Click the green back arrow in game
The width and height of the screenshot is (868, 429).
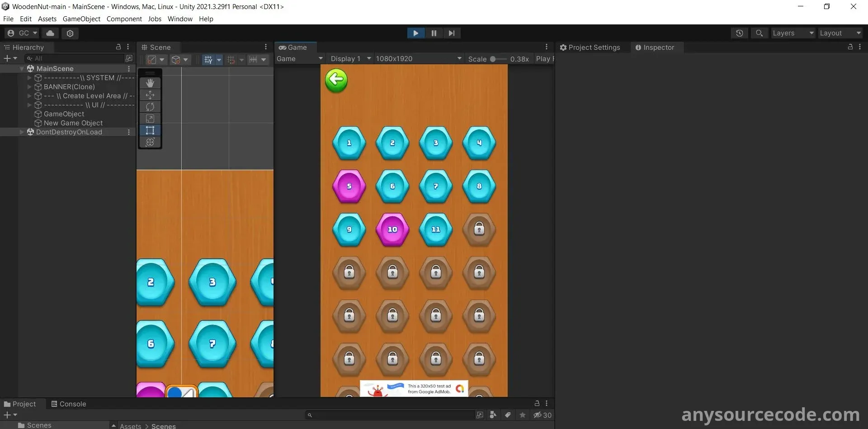[x=336, y=81]
